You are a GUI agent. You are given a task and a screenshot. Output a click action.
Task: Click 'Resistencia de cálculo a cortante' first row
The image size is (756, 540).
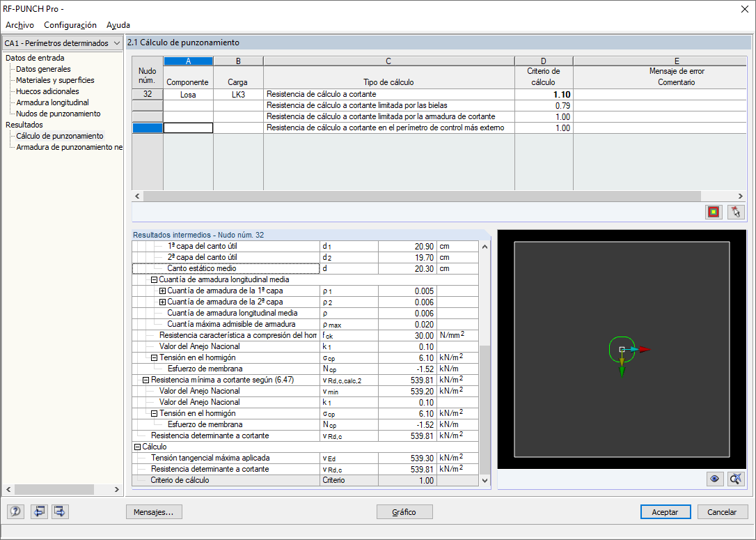[x=388, y=94]
